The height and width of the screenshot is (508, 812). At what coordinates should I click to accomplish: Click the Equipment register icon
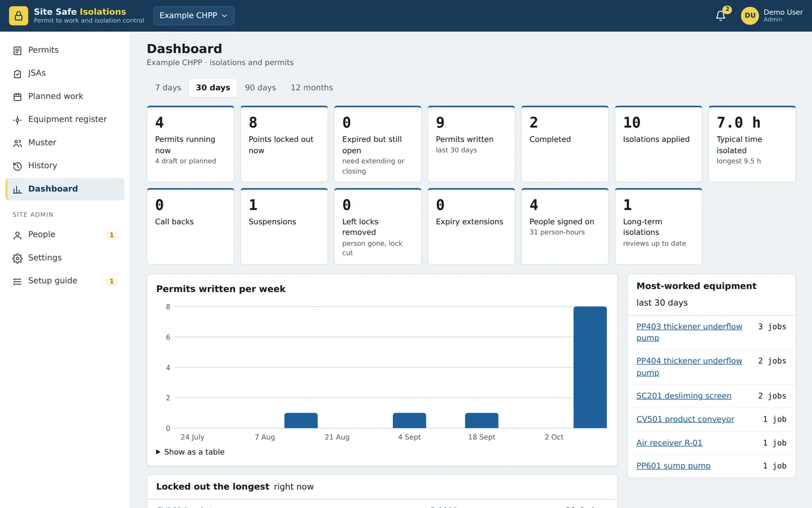coord(17,120)
